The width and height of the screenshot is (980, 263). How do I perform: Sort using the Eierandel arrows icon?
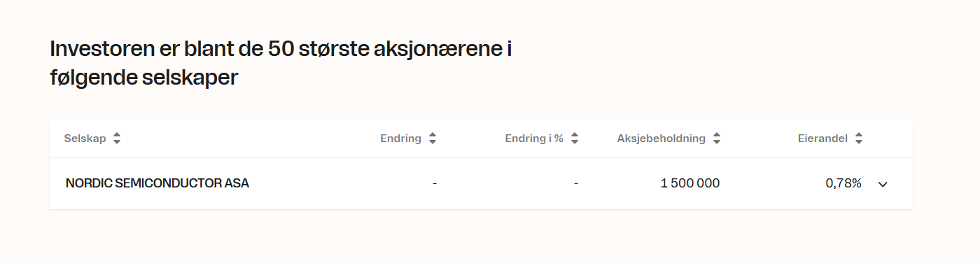[859, 138]
